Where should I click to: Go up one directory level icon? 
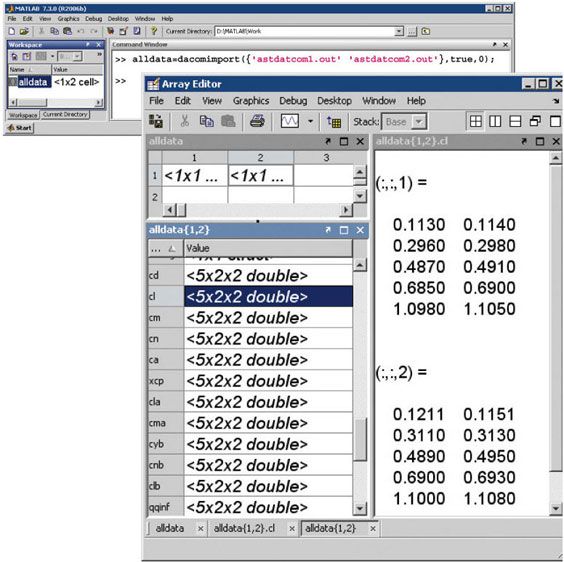pyautogui.click(x=426, y=32)
